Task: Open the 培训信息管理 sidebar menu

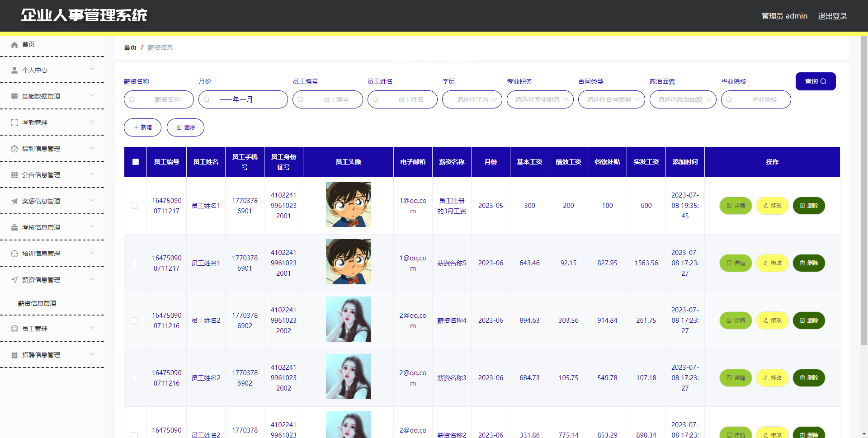Action: (52, 254)
